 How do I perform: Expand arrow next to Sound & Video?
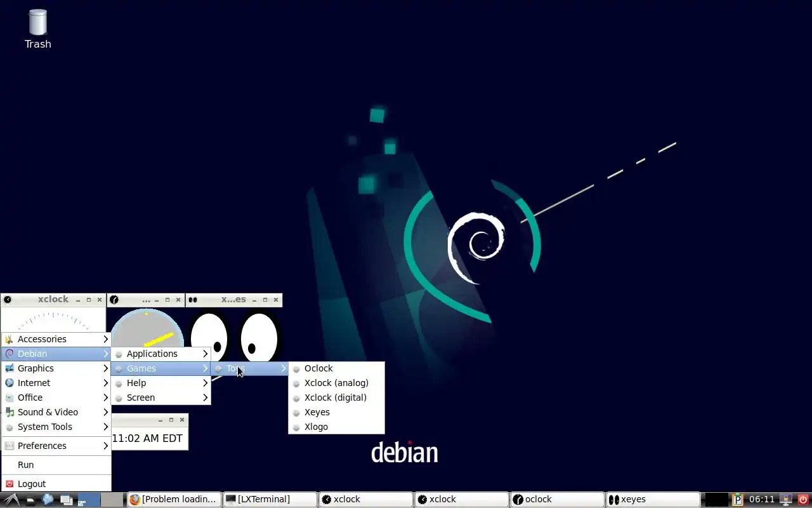tap(105, 412)
